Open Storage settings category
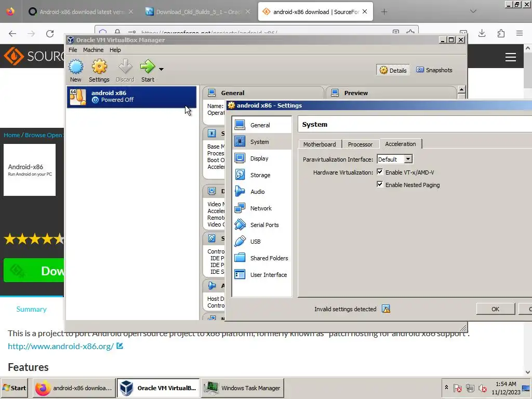Viewport: 532px width, 399px height. click(x=262, y=175)
